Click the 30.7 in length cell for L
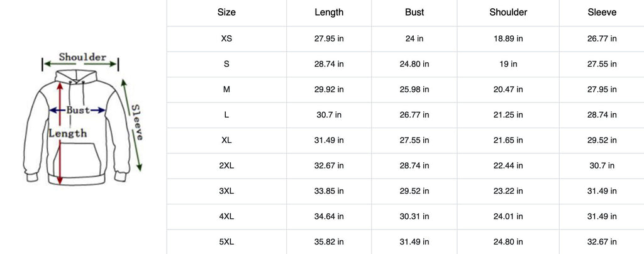644x254 pixels. pos(329,115)
